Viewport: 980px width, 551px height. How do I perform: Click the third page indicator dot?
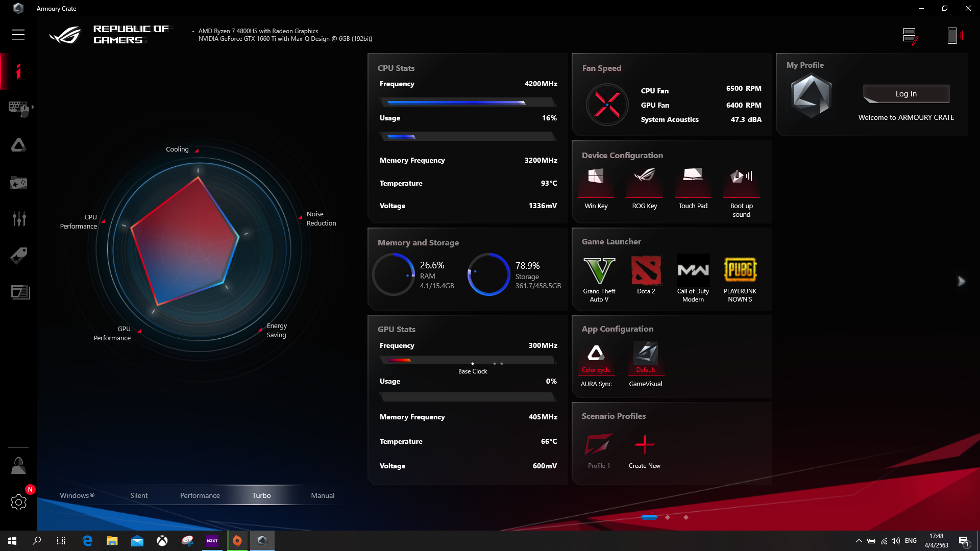(686, 517)
